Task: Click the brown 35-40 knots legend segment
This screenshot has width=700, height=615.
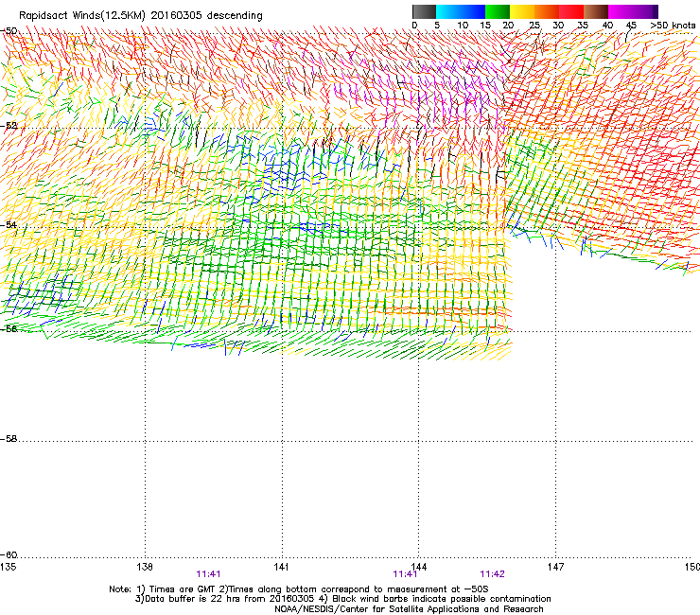Action: (x=596, y=11)
